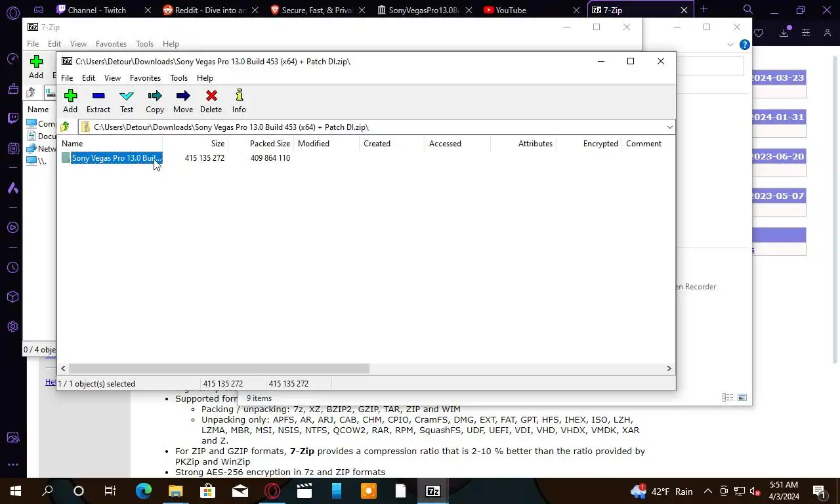Click the Twitch icon in Opera sidebar
Image resolution: width=840 pixels, height=504 pixels.
pyautogui.click(x=13, y=118)
